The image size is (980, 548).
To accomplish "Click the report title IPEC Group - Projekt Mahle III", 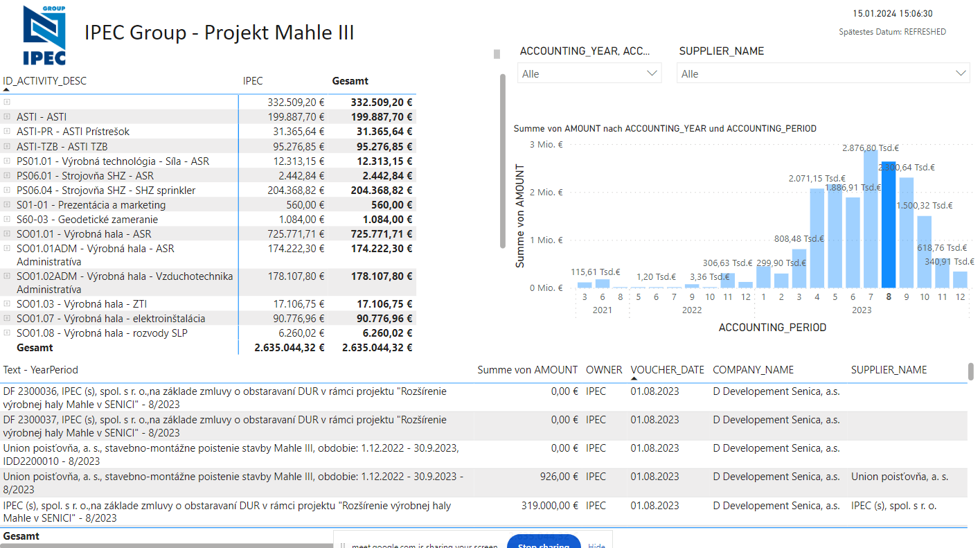I will (x=219, y=33).
